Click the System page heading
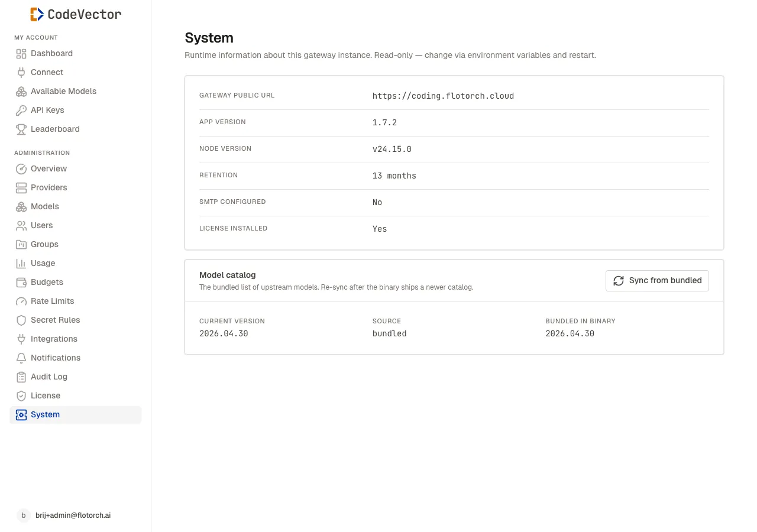Viewport: 757px width, 532px height. pos(209,38)
